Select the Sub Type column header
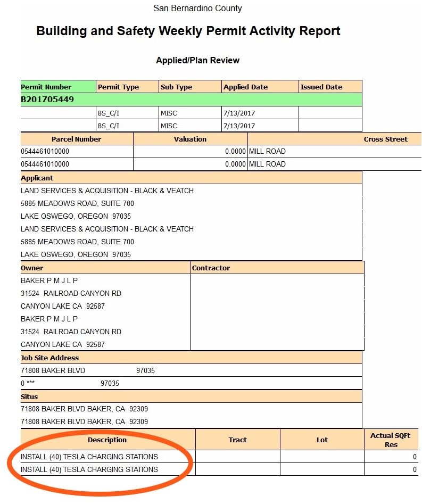Image resolution: width=422 pixels, height=504 pixels. (x=176, y=87)
